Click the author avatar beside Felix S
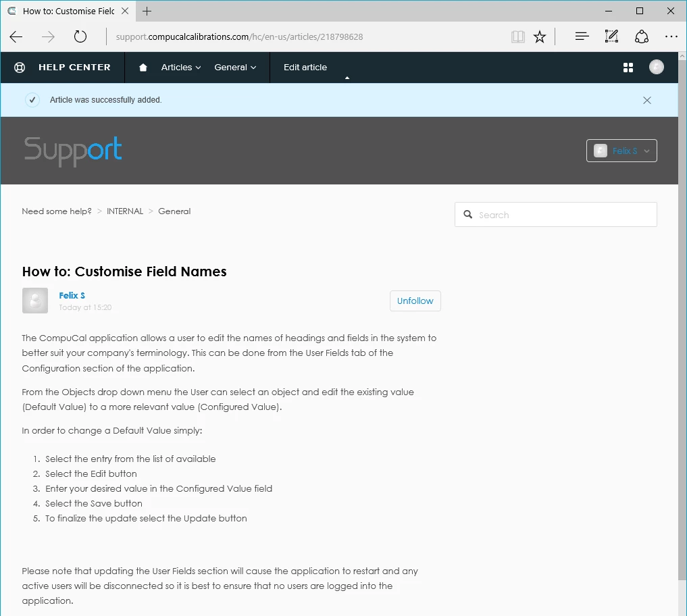687x616 pixels. pyautogui.click(x=35, y=301)
